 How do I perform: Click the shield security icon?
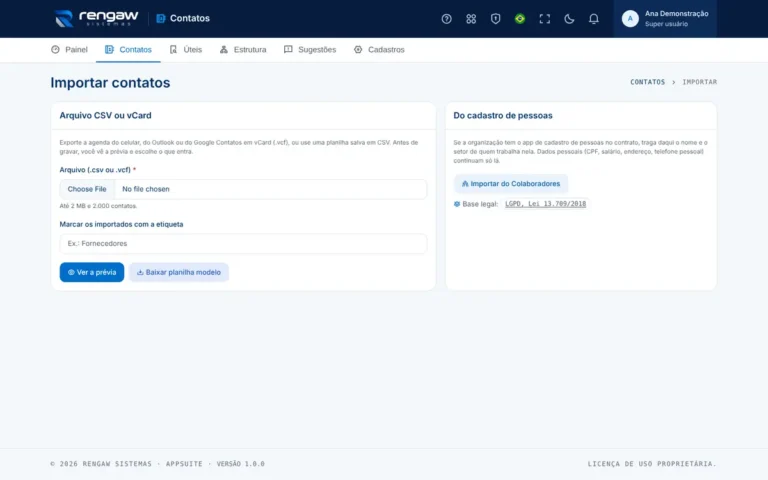(x=495, y=19)
